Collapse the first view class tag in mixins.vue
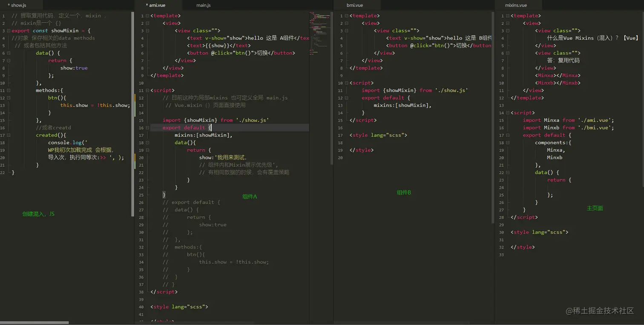This screenshot has height=325, width=644. coord(508,31)
